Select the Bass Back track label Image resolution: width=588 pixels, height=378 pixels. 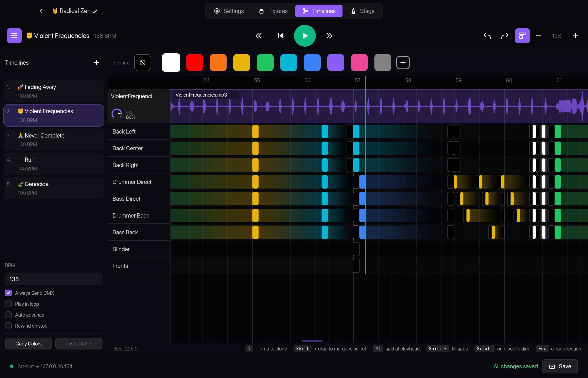pyautogui.click(x=125, y=232)
